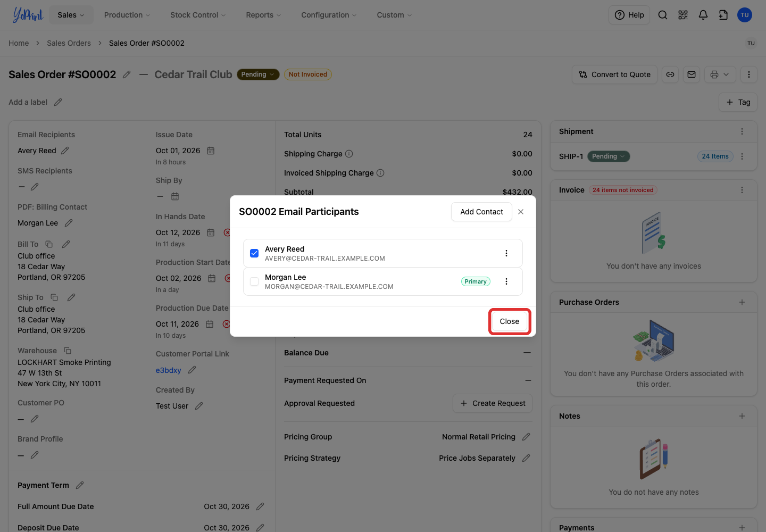766x532 pixels.
Task: Copy the order link icon
Action: (x=670, y=74)
